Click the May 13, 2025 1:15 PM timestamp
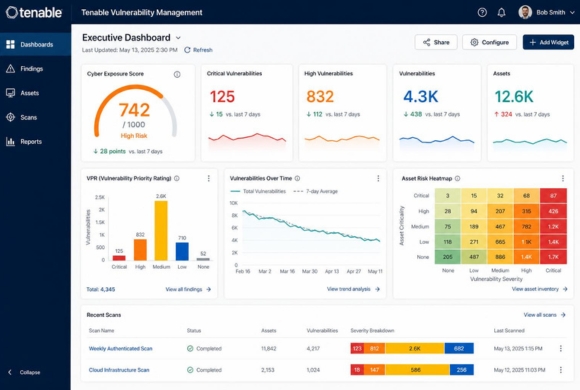 (x=518, y=349)
